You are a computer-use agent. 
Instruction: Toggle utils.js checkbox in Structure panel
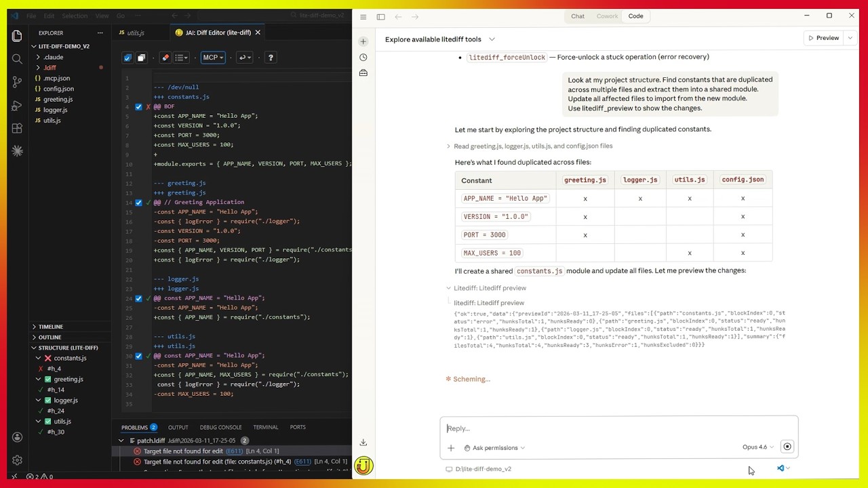point(48,422)
